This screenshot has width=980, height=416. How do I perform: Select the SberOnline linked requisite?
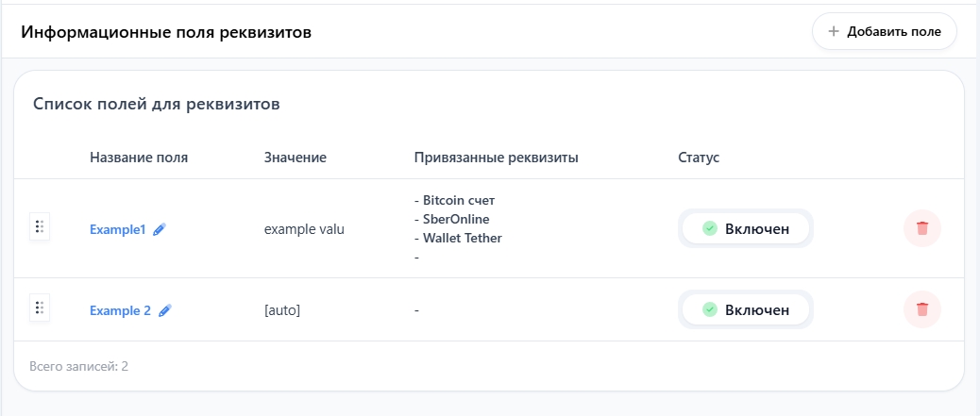point(456,220)
